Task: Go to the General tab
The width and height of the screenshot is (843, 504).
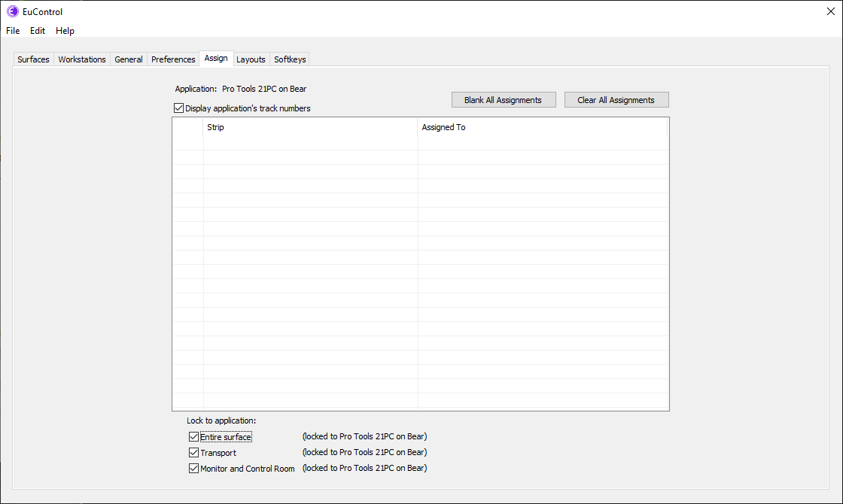Action: pyautogui.click(x=129, y=59)
